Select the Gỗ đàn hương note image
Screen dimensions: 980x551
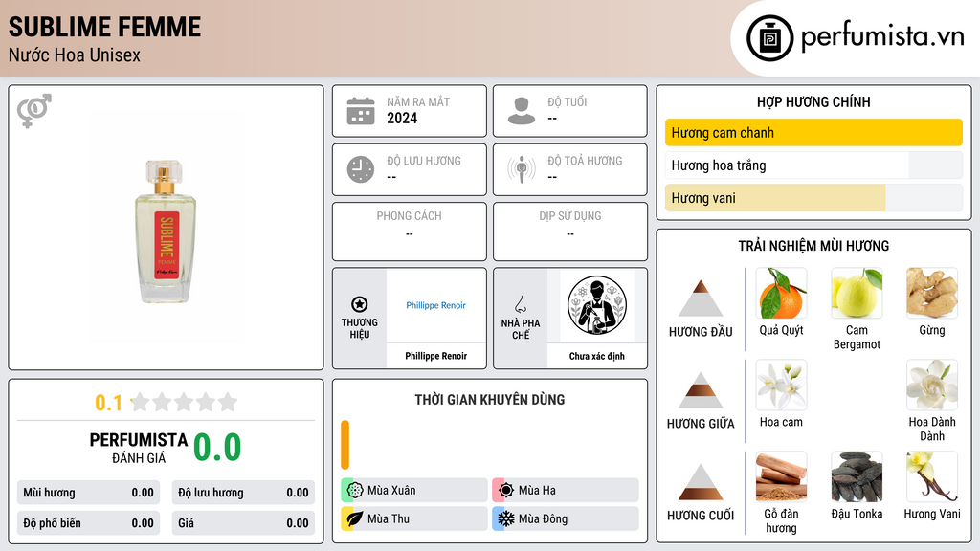click(781, 476)
